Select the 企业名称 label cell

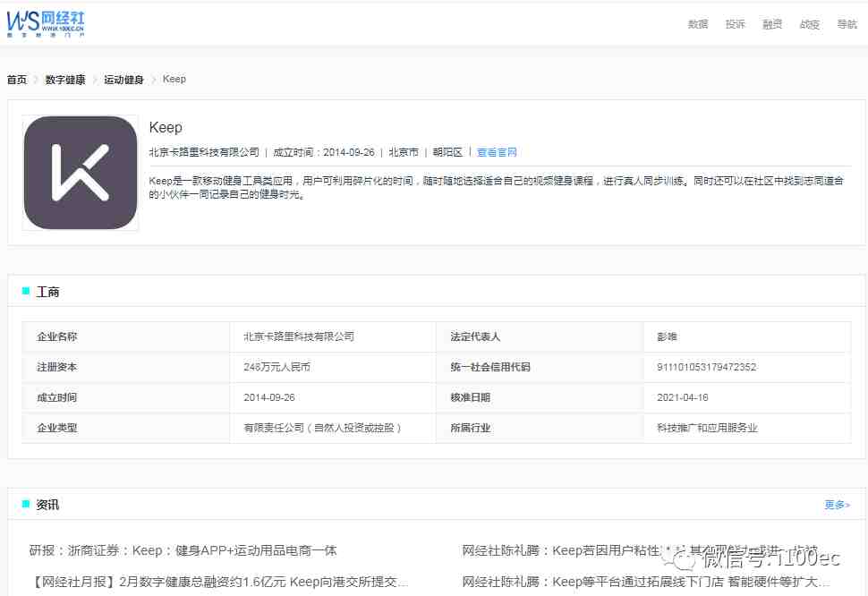(x=125, y=336)
